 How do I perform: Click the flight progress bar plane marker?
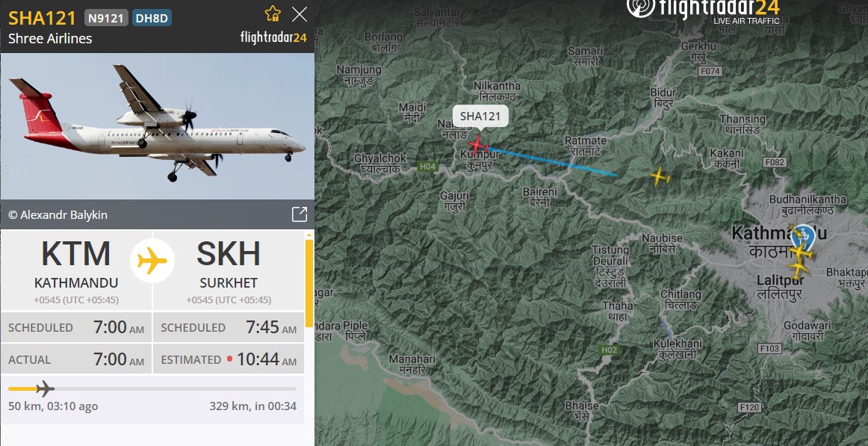(x=46, y=388)
